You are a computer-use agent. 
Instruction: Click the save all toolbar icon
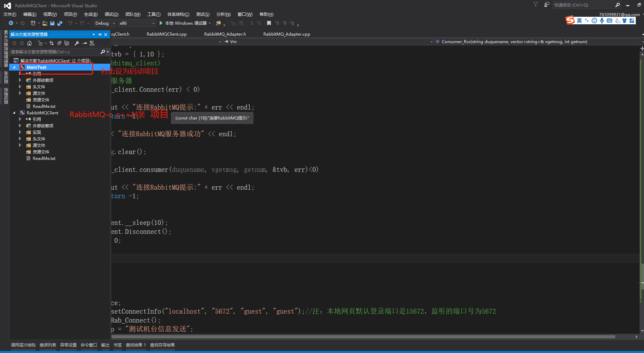tap(60, 23)
